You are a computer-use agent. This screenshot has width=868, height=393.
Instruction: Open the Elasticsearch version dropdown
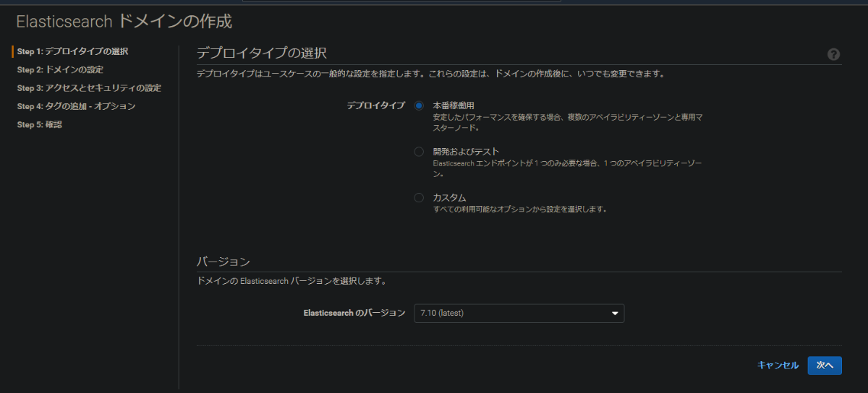click(519, 313)
